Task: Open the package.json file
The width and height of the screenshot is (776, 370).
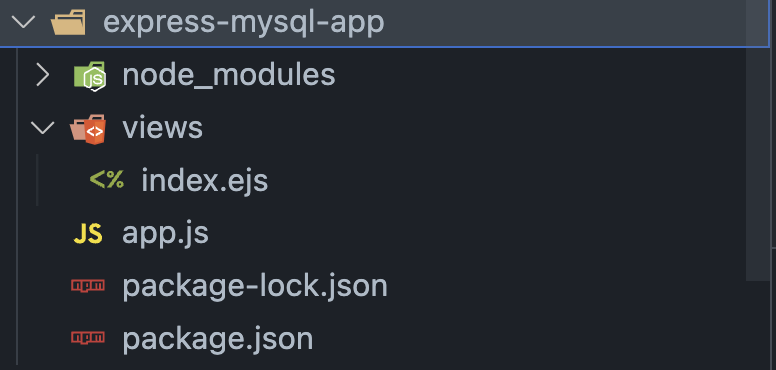Action: (x=217, y=339)
